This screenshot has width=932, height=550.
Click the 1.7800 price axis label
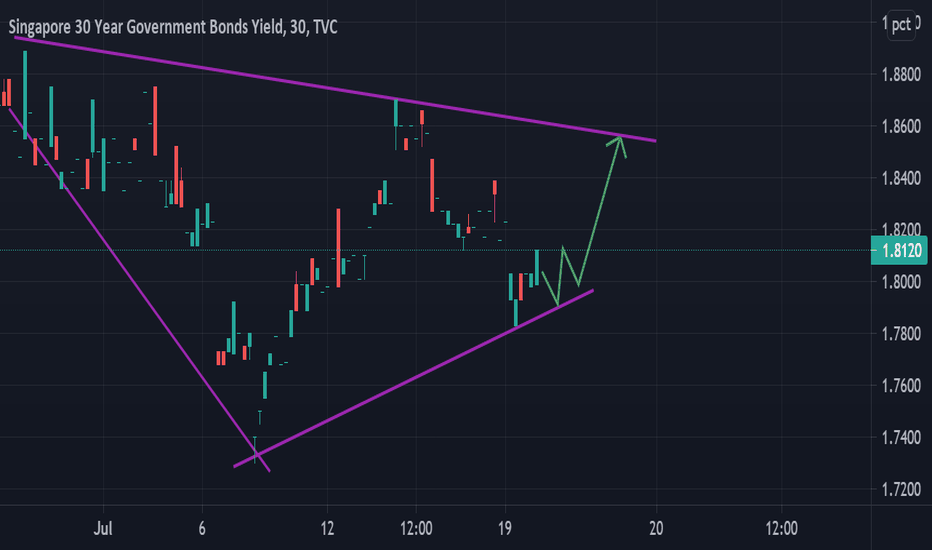(x=901, y=334)
